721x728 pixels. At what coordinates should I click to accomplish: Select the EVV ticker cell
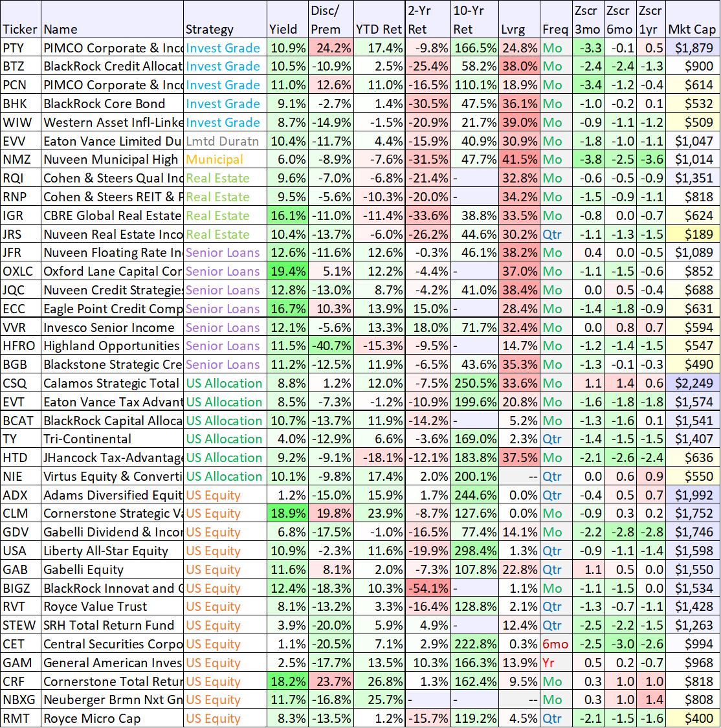click(x=21, y=141)
